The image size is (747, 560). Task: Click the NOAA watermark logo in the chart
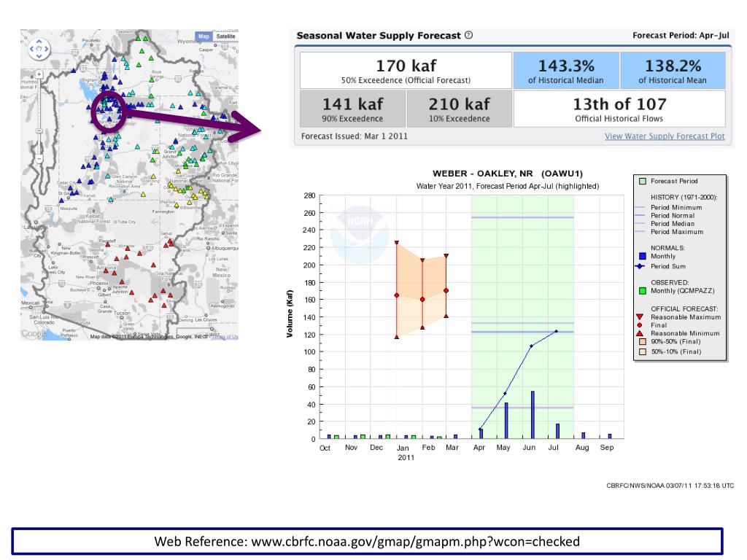tap(359, 222)
